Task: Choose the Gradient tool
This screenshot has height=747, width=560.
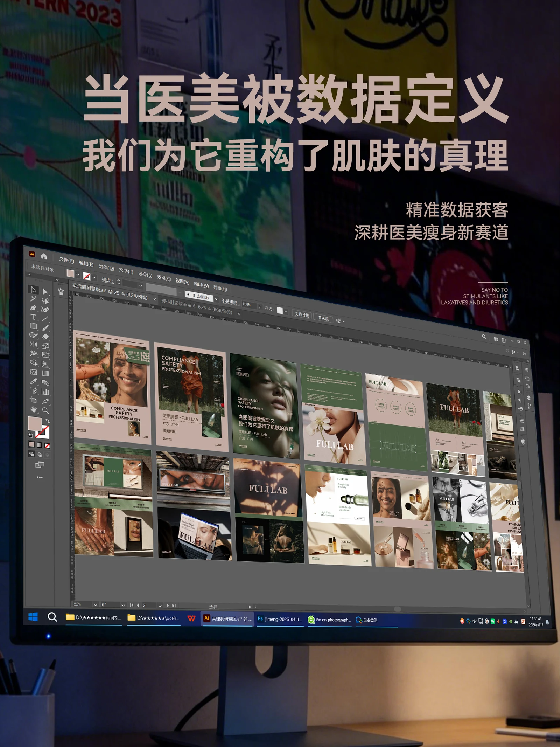Action: (x=45, y=373)
